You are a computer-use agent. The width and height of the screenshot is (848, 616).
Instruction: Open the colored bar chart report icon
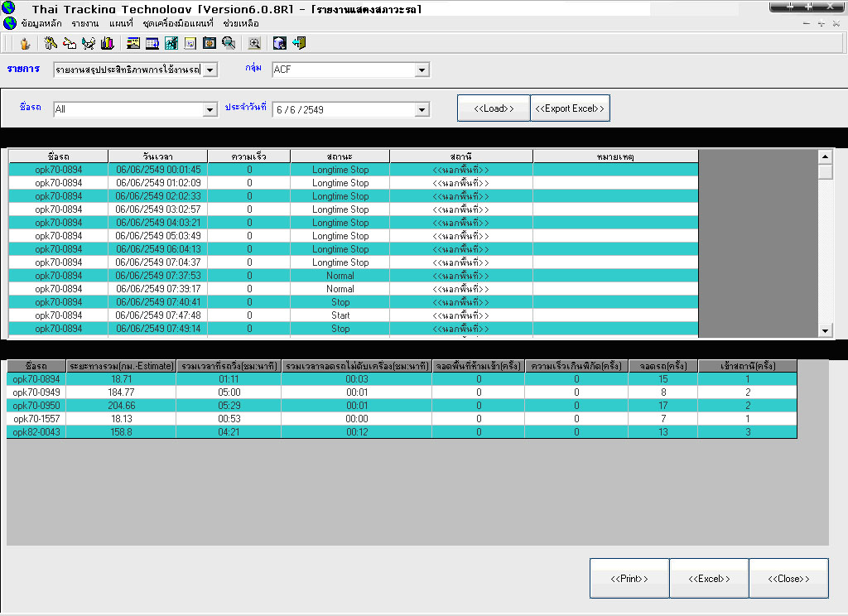click(108, 43)
